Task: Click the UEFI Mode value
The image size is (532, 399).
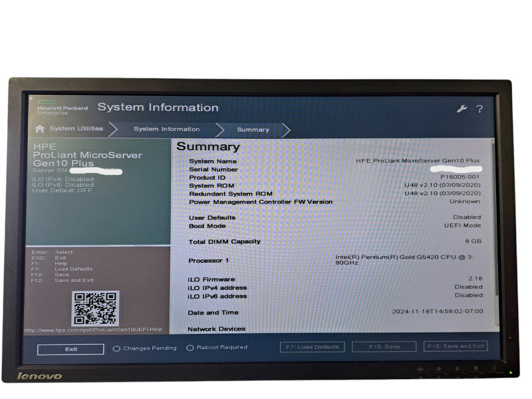Action: point(462,225)
